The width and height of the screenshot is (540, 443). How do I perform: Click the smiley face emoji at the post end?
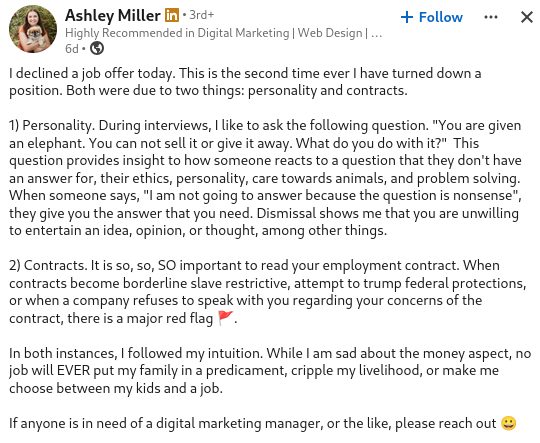(509, 423)
